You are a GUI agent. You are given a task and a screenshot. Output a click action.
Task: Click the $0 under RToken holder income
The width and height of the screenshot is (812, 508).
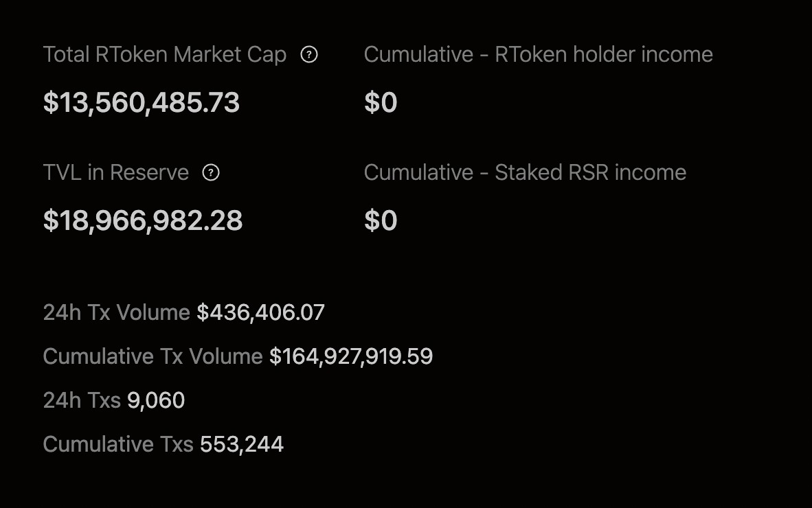[x=381, y=102]
